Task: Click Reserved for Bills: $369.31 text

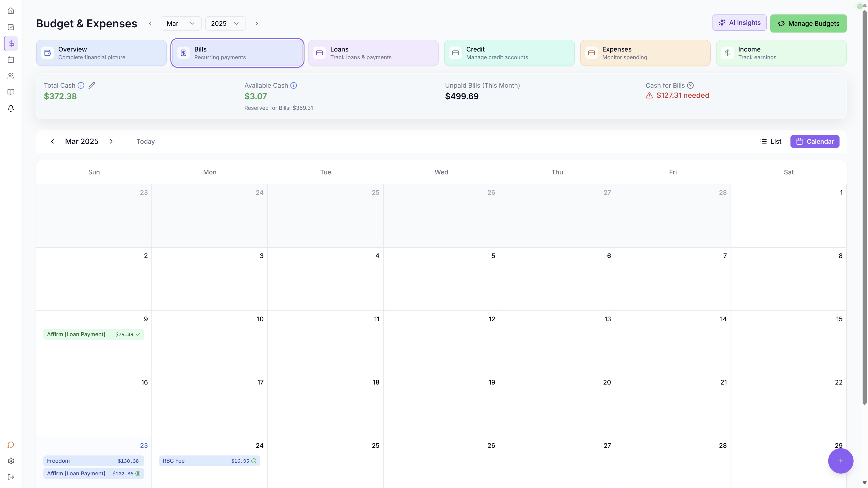Action: click(x=279, y=108)
